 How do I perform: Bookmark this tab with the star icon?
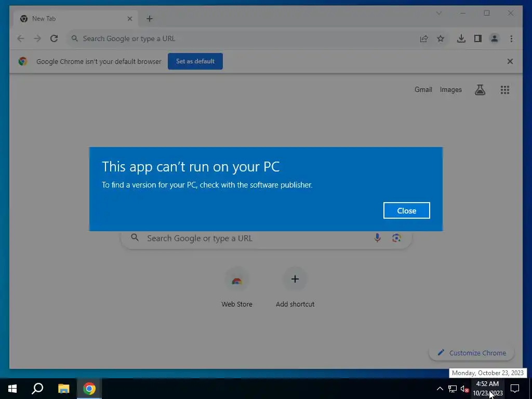(x=441, y=38)
